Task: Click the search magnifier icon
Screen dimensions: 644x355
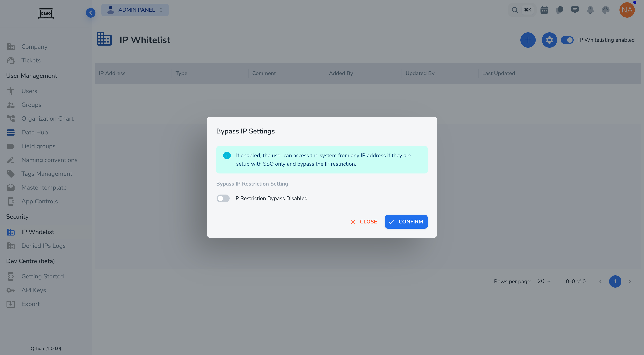Action: coord(514,10)
